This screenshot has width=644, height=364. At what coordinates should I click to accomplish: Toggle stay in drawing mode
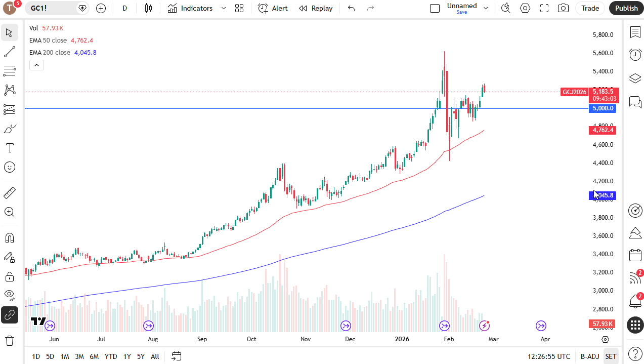pos(9,257)
